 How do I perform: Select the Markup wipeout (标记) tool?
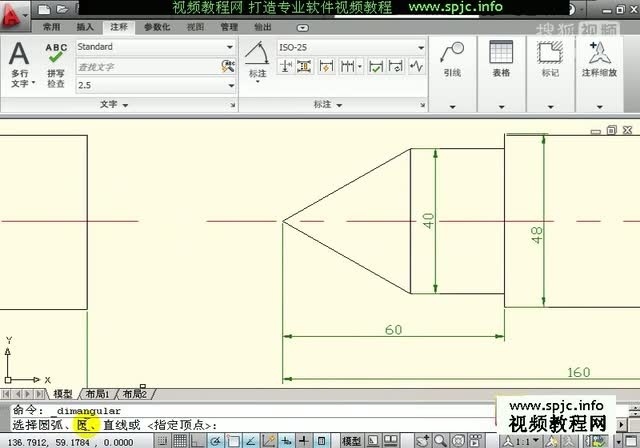click(550, 60)
